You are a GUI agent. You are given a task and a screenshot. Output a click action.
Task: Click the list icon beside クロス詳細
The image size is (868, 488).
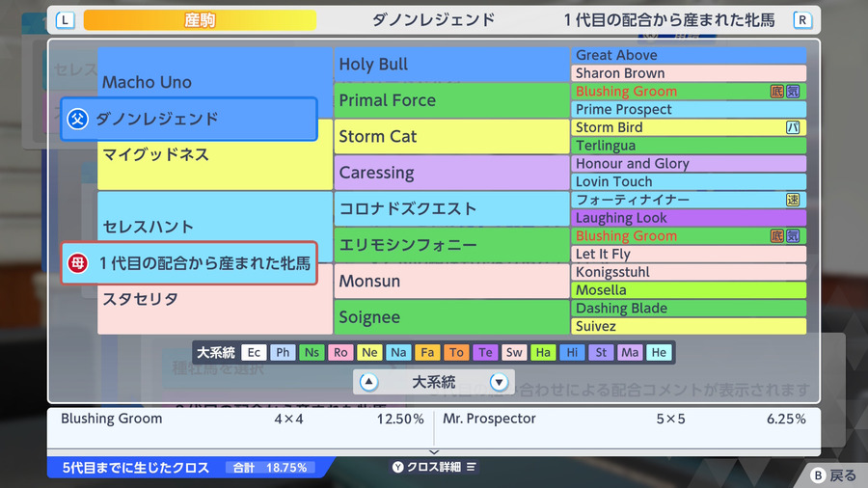[471, 467]
